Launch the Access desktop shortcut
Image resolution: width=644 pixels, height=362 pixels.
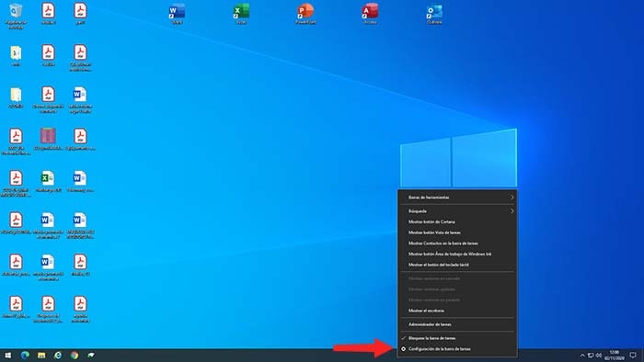[x=370, y=14]
